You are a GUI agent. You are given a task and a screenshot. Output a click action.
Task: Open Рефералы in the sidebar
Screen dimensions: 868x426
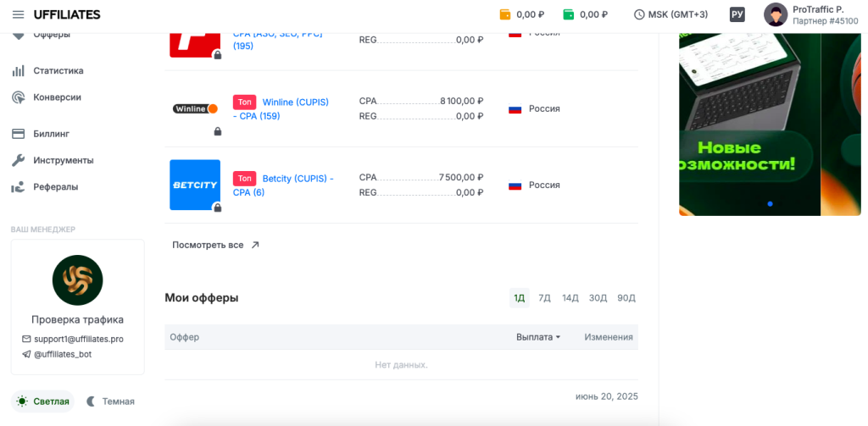[x=55, y=187]
